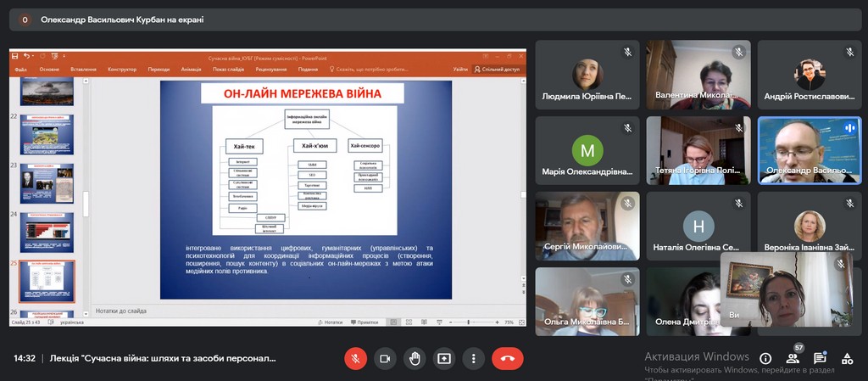Switch to the Анімація ribbon tab

191,70
